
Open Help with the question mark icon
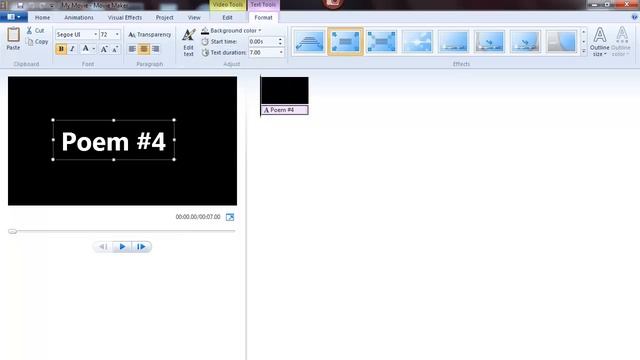[634, 17]
